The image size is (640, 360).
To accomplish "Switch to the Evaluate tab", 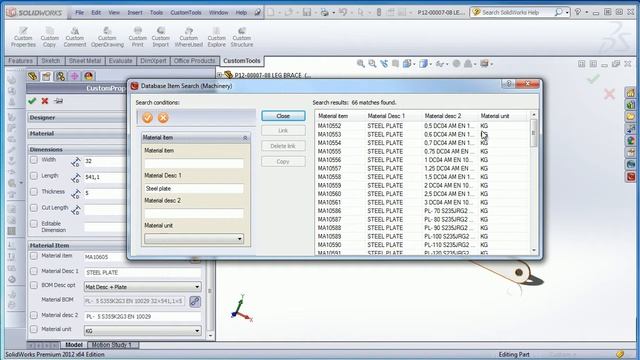I will [x=120, y=61].
